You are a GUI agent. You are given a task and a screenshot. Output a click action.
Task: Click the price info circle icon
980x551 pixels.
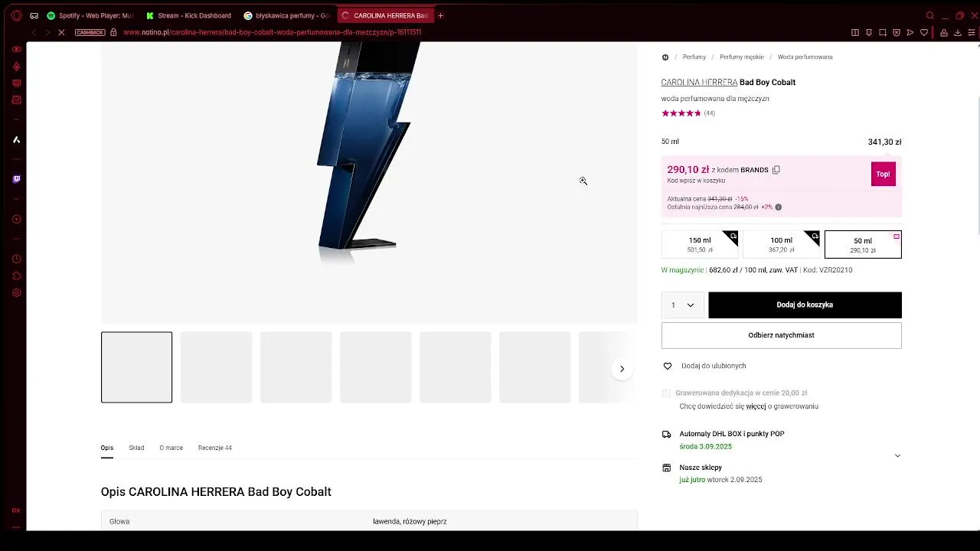point(778,207)
